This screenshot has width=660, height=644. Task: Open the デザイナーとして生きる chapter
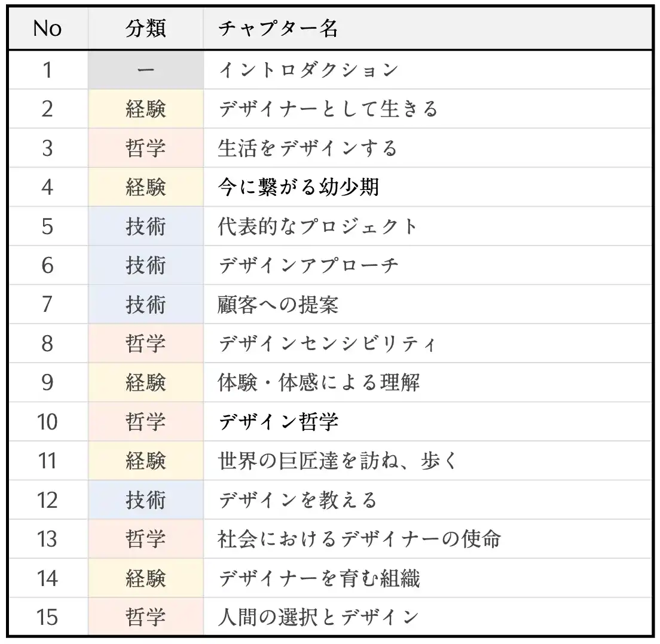click(328, 109)
